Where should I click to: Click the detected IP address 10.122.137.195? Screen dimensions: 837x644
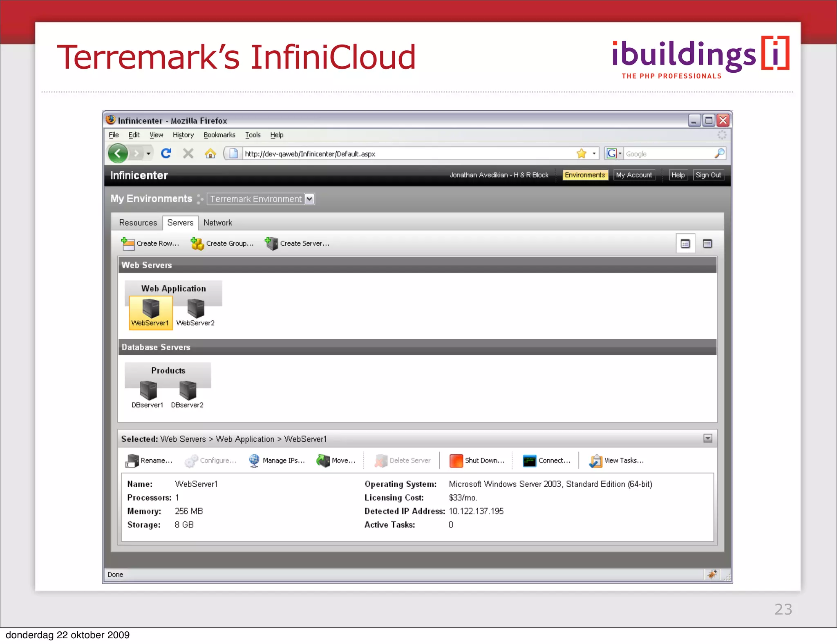(x=476, y=511)
